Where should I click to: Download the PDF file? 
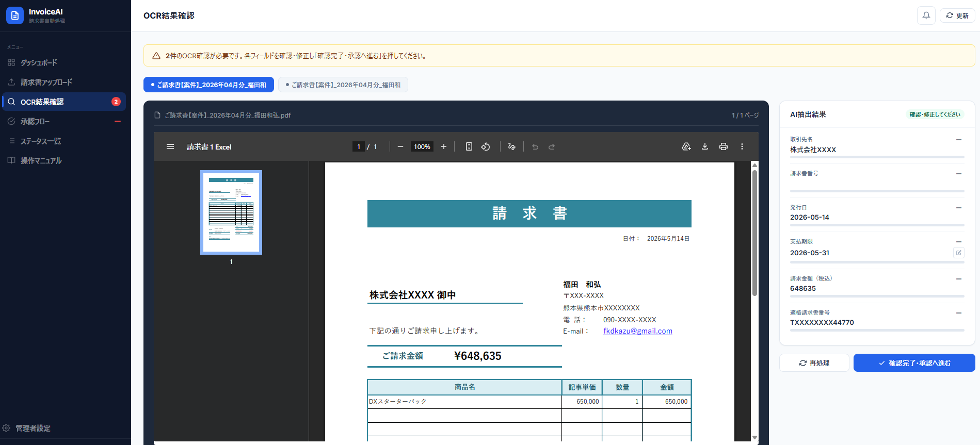[705, 146]
